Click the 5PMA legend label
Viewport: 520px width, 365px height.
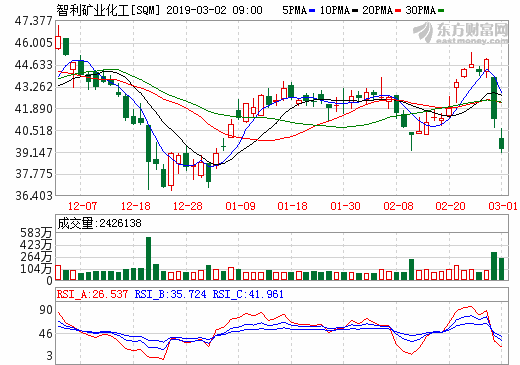(x=295, y=10)
